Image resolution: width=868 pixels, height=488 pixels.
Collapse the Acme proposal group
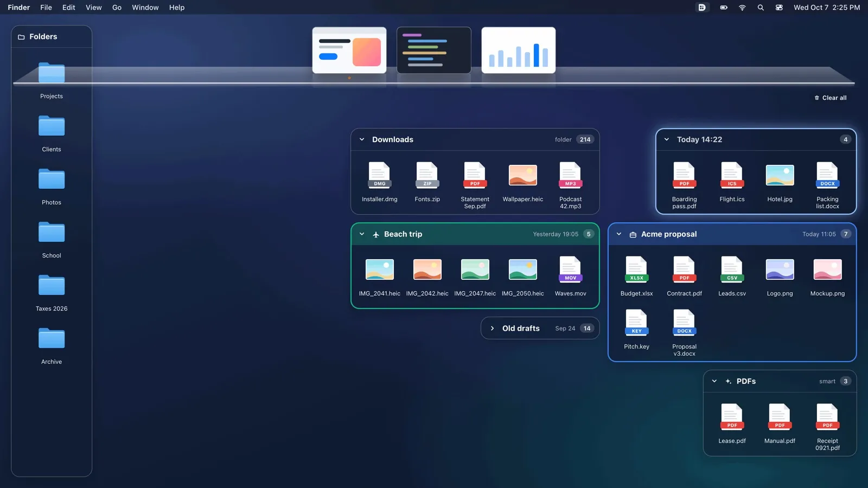click(x=619, y=234)
